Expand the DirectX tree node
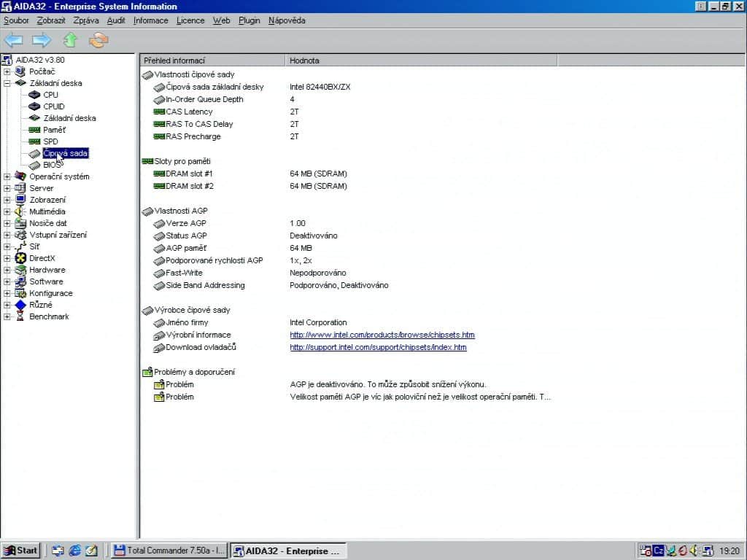This screenshot has height=560, width=747. pos(7,258)
